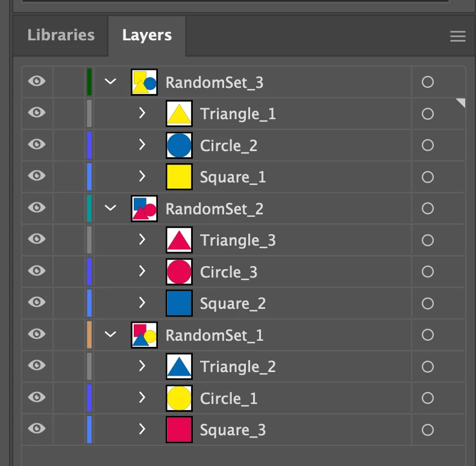This screenshot has width=476, height=466.
Task: Toggle Square_3 eye icon
Action: tap(37, 429)
